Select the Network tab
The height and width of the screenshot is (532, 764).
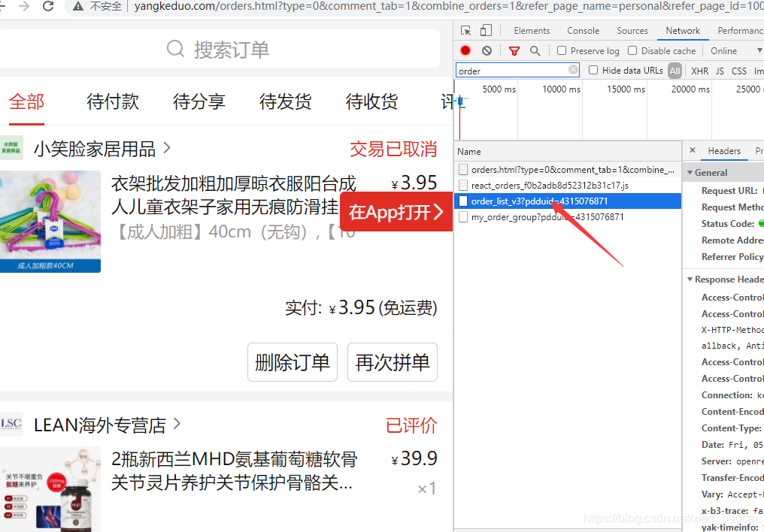click(683, 31)
